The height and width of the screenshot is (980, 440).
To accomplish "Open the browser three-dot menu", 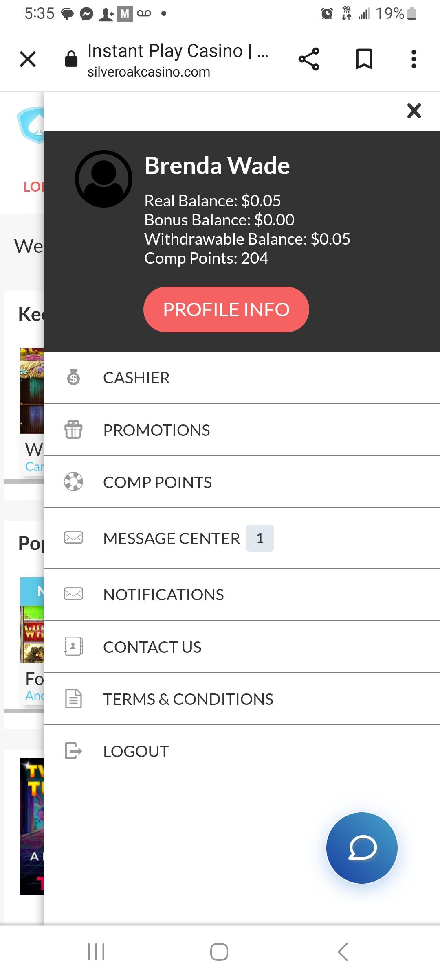I will [x=414, y=59].
